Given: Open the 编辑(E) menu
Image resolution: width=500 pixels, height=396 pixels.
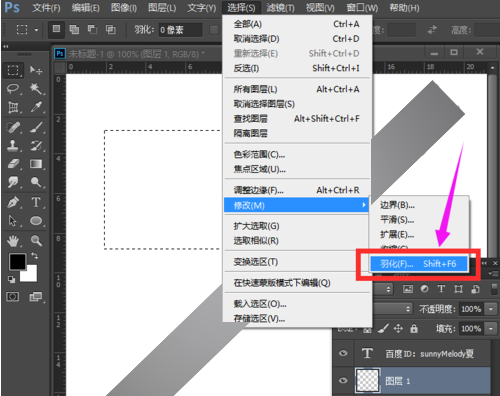Looking at the screenshot, I should 85,8.
